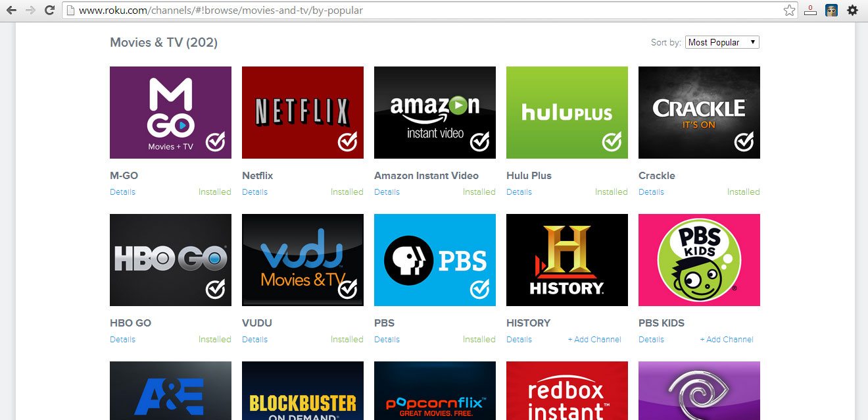Click the checkmark badge on Hulu Plus tile

coord(612,142)
